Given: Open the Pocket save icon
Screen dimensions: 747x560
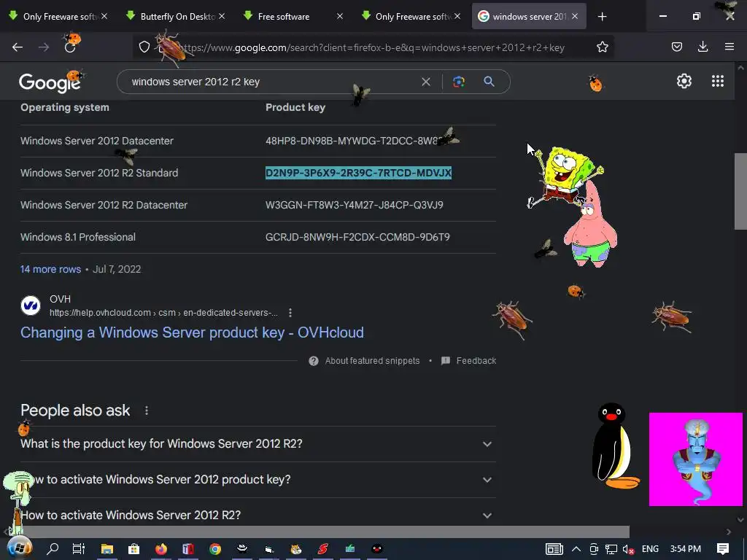Looking at the screenshot, I should [676, 47].
